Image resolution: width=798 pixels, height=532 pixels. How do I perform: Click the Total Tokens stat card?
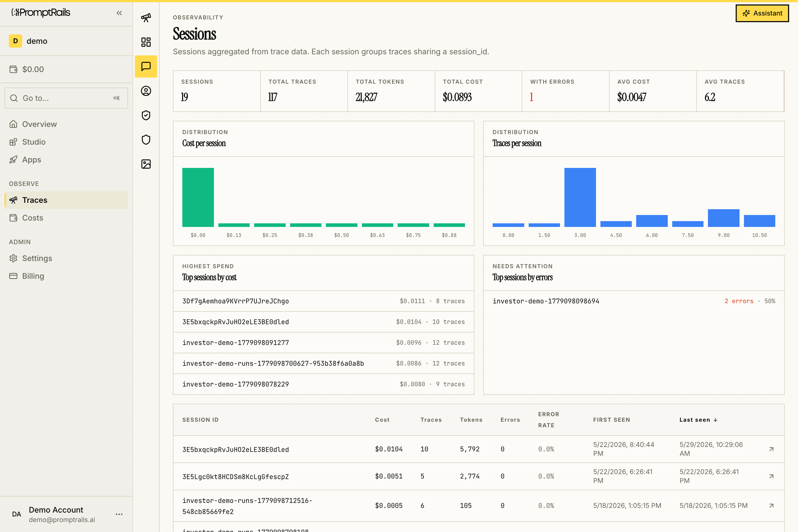[391, 91]
